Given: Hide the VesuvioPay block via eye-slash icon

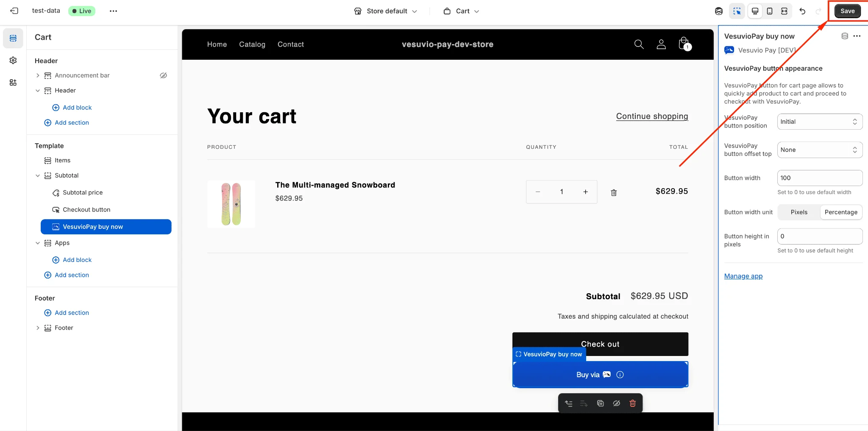Looking at the screenshot, I should (x=616, y=403).
